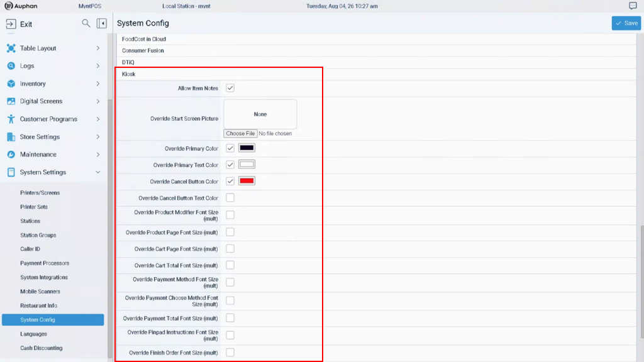Click the System Settings icon
644x362 pixels.
click(11, 172)
